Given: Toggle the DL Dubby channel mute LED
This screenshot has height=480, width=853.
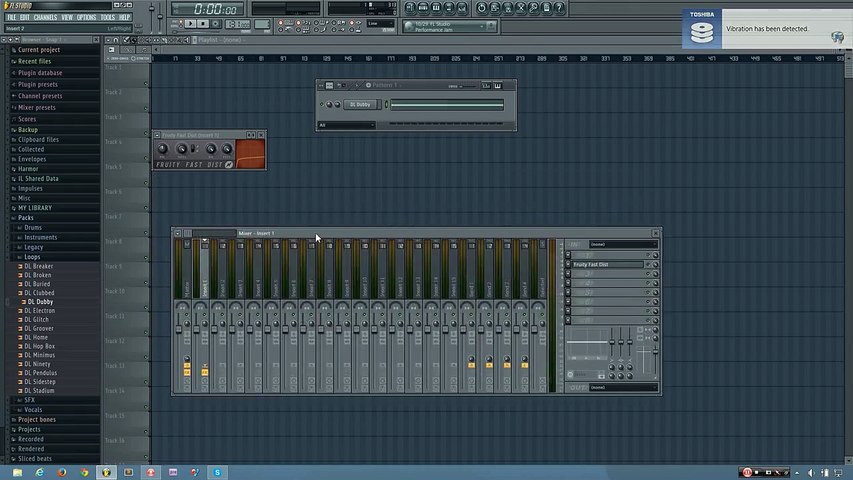Looking at the screenshot, I should point(322,104).
